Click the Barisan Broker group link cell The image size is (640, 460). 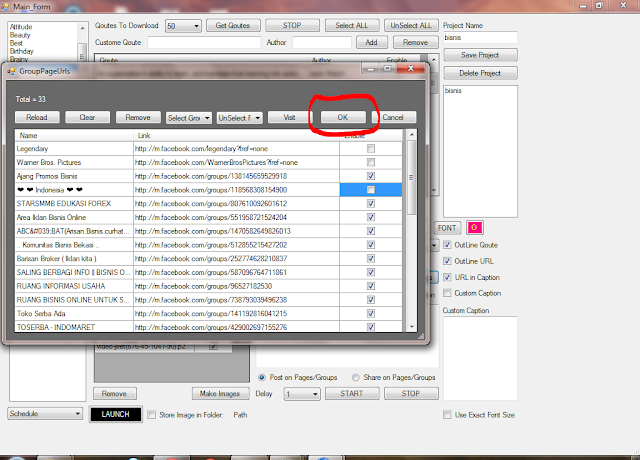click(236, 259)
